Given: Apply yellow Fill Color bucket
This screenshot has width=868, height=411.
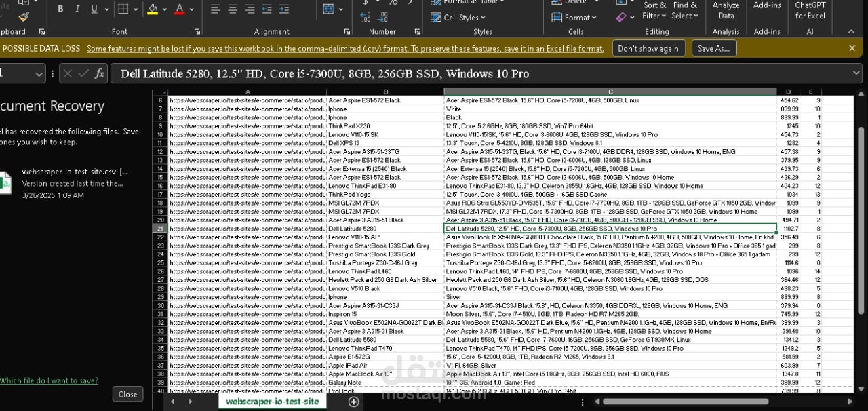Looking at the screenshot, I should click(153, 9).
